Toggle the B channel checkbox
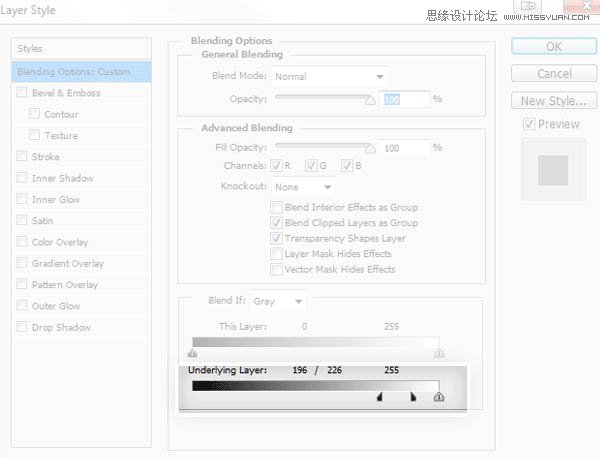The width and height of the screenshot is (600, 458). click(347, 165)
